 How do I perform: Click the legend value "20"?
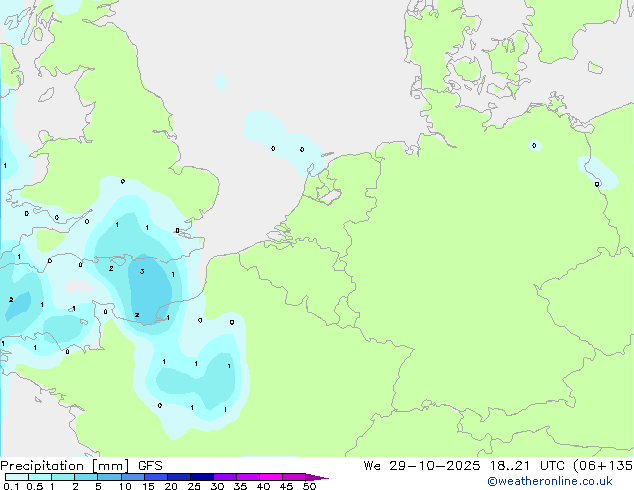coord(171,486)
